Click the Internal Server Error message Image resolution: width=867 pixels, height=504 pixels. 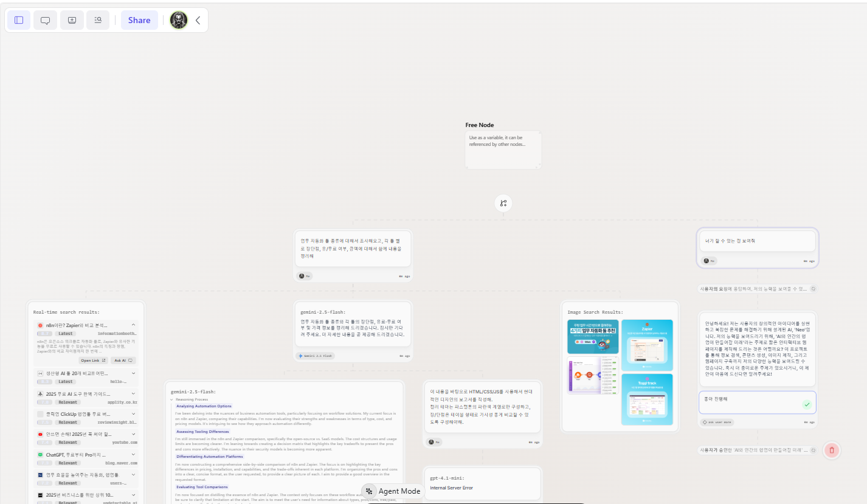451,488
